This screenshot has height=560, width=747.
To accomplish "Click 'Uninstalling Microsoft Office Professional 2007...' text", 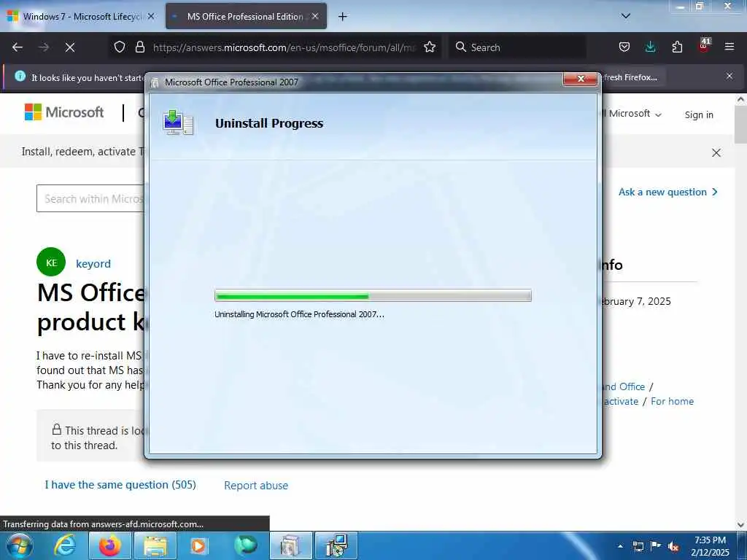I will 299,314.
